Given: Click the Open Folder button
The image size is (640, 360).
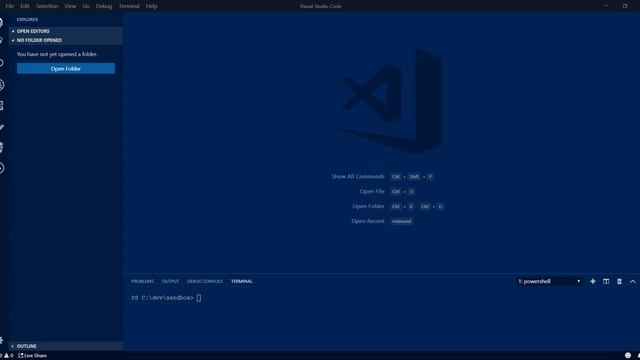Looking at the screenshot, I should 66,69.
